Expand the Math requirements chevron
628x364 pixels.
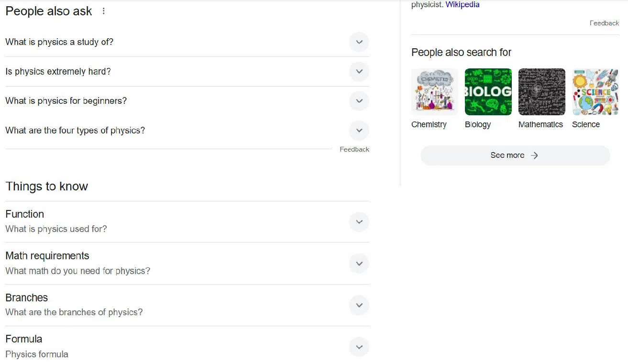(x=359, y=264)
